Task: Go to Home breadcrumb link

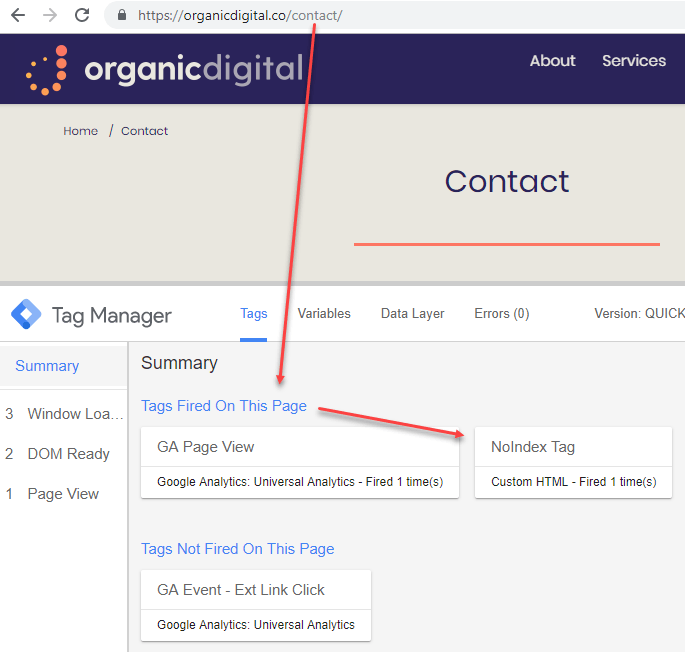Action: pyautogui.click(x=80, y=131)
